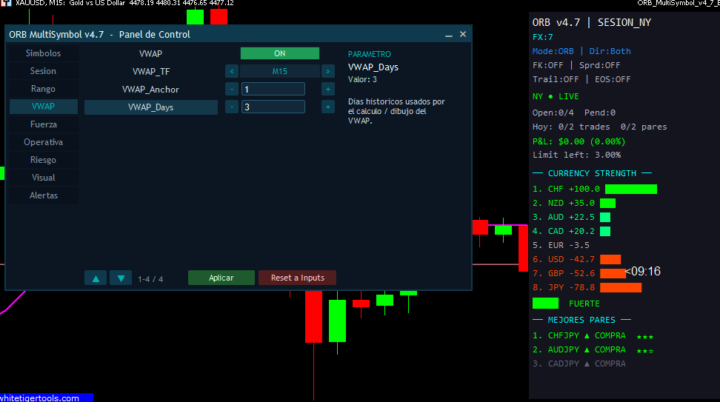Open the Alertas tab
The height and width of the screenshot is (402, 720).
[43, 196]
